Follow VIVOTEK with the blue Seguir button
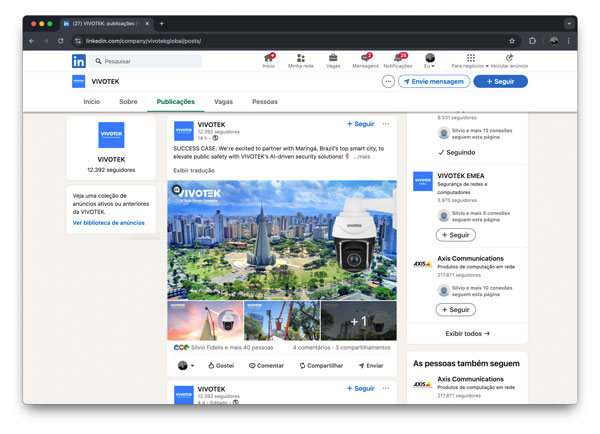 (501, 82)
